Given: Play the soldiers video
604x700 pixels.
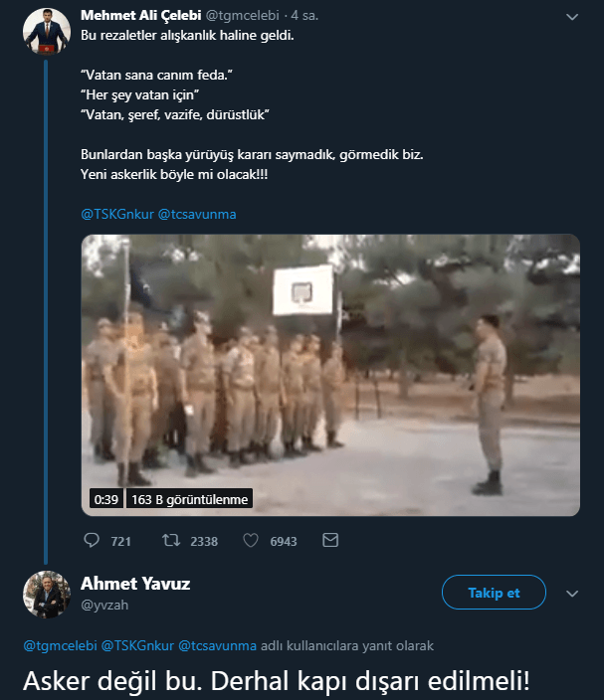Looking at the screenshot, I should coord(330,375).
